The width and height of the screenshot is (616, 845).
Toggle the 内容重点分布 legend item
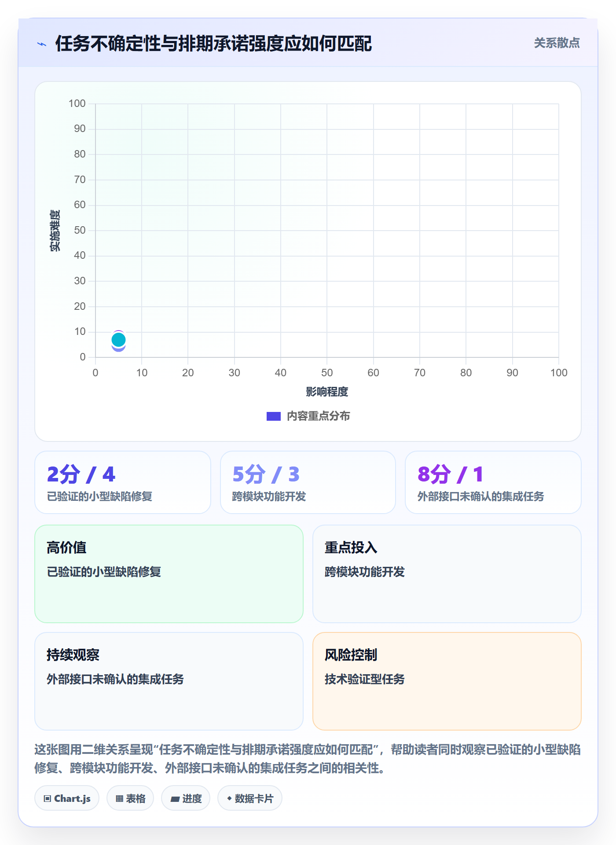[x=308, y=416]
